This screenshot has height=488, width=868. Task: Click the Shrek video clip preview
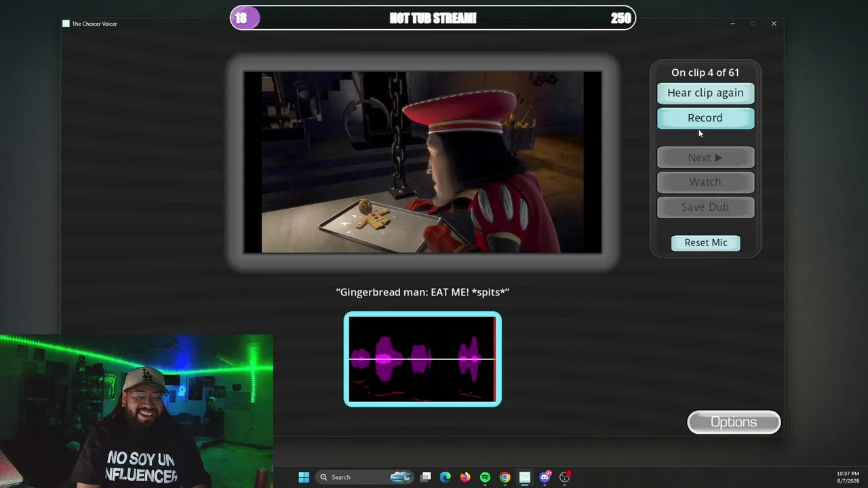422,162
